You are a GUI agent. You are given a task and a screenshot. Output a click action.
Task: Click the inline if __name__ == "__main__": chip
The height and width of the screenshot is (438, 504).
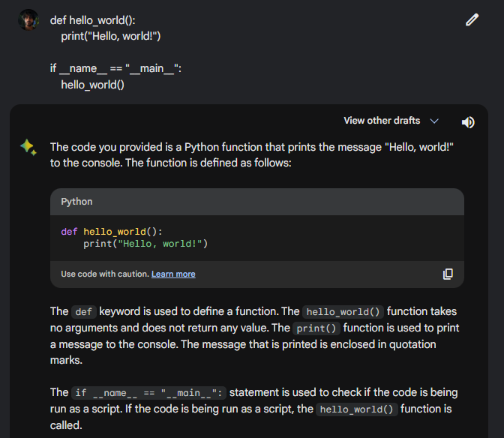(x=149, y=393)
